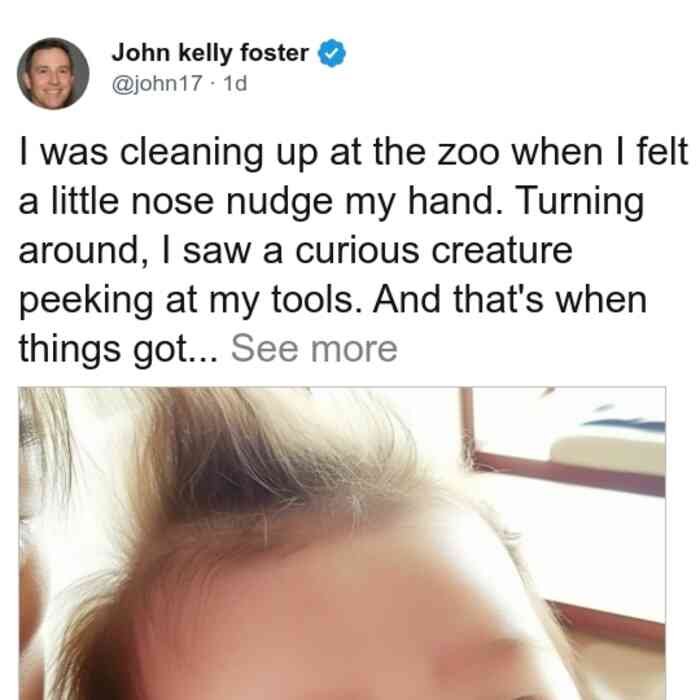Click the blue verified checkmark badge
The height and width of the screenshot is (700, 700).
[x=331, y=53]
